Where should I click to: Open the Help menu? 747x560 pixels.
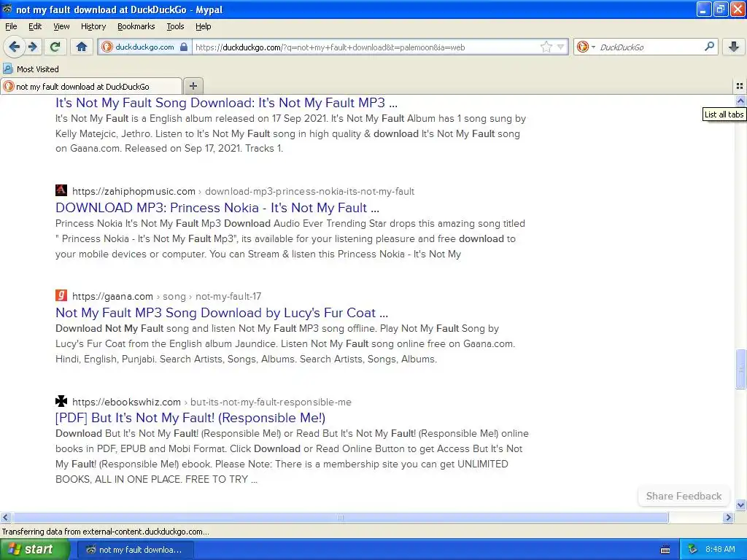click(x=203, y=26)
